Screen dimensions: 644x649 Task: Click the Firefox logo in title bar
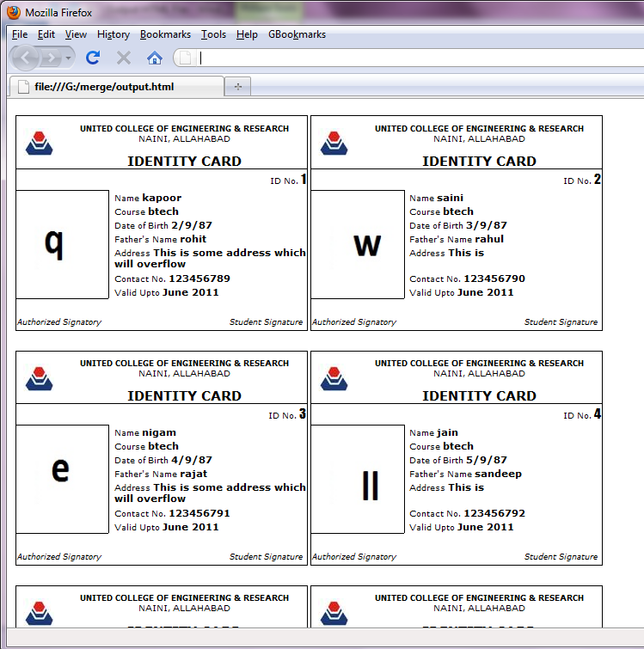click(14, 12)
